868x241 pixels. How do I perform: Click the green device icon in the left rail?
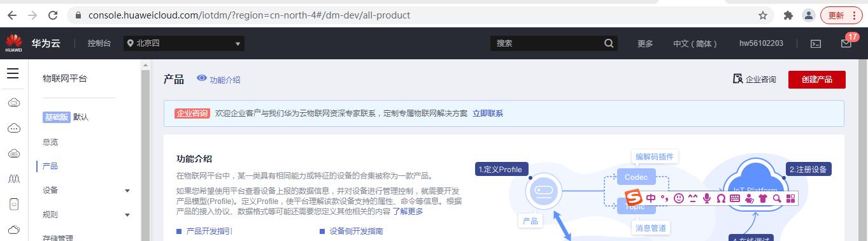click(13, 204)
